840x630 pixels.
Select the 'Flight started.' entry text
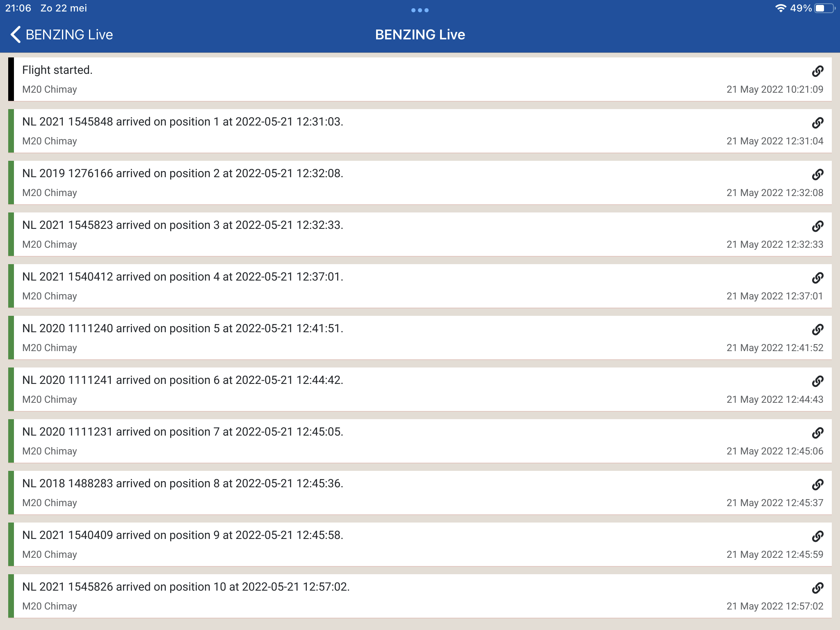pos(57,70)
